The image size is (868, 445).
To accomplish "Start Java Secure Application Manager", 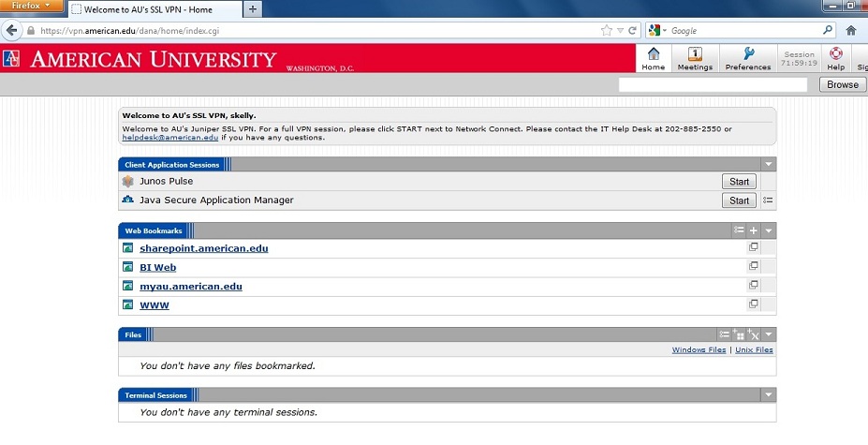I will [x=739, y=200].
